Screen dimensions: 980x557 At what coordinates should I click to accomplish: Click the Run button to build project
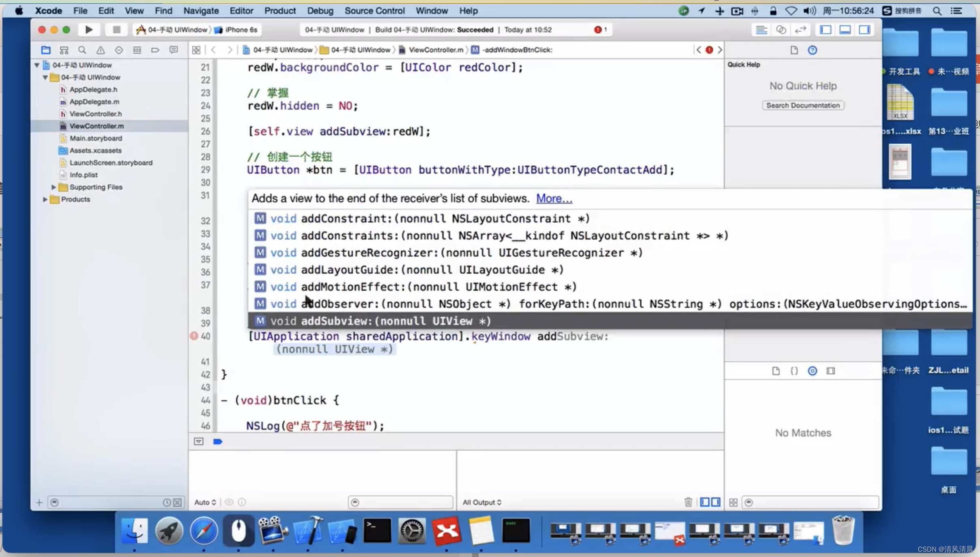pos(89,30)
